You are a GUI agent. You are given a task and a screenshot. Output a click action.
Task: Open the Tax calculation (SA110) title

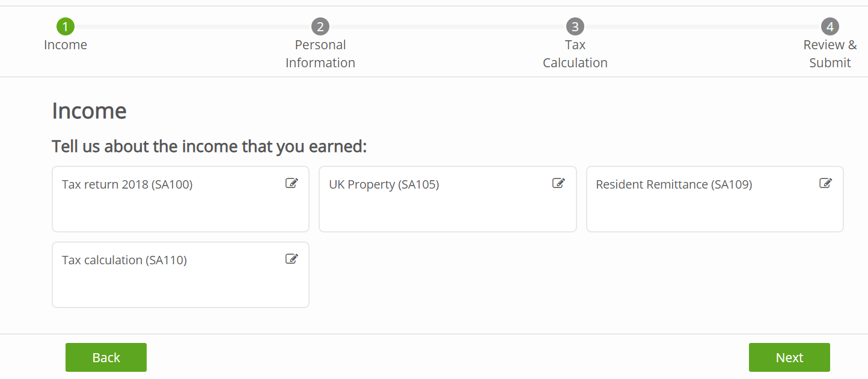124,261
